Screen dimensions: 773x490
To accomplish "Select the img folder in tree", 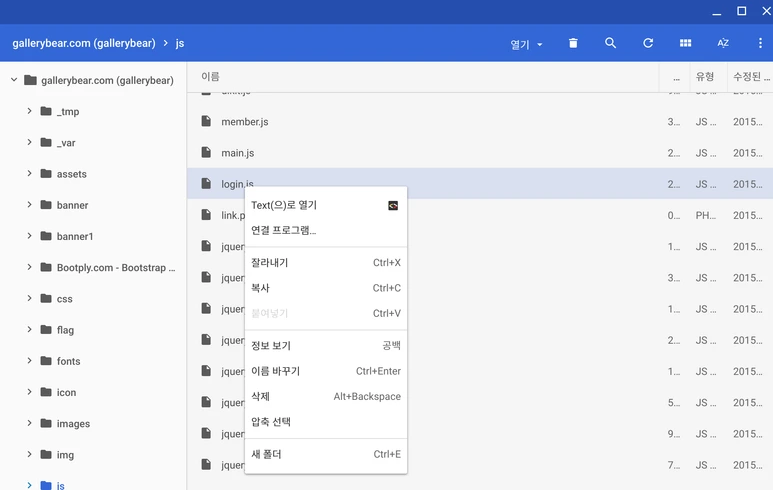I will click(x=65, y=455).
